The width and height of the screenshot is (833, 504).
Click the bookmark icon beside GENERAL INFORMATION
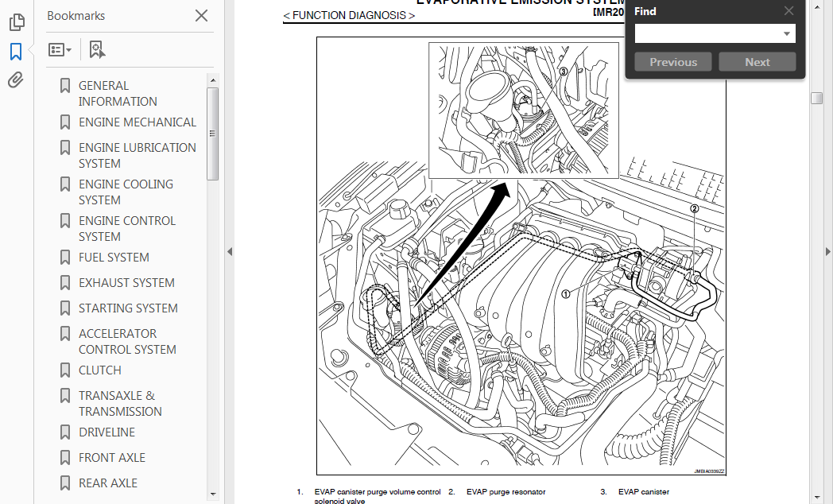(x=65, y=86)
